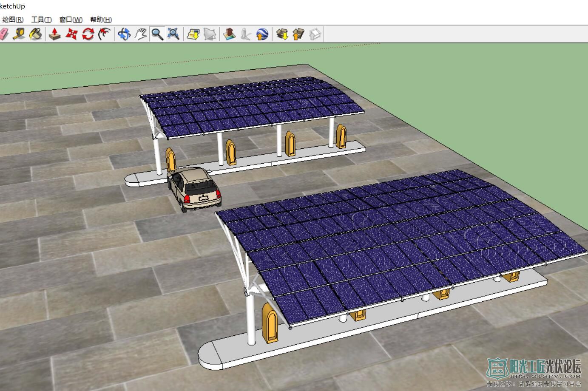Select the Zoom magnifier tool
This screenshot has width=588, height=391.
tap(157, 34)
